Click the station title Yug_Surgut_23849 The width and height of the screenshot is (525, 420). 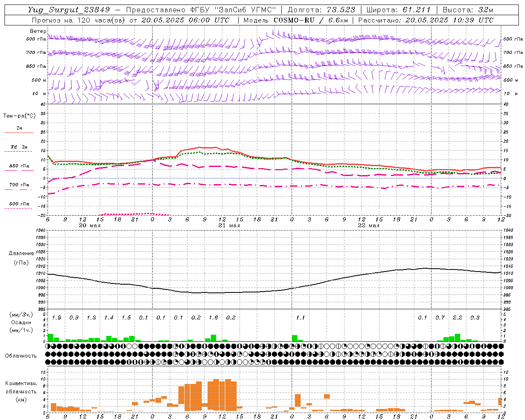click(69, 10)
